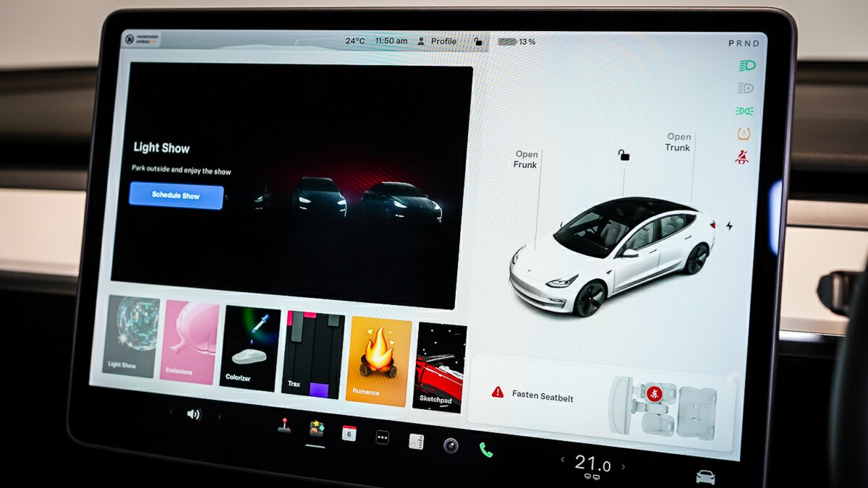Viewport: 868px width, 488px height.
Task: Open the Toybox app in the dock
Action: [x=316, y=429]
